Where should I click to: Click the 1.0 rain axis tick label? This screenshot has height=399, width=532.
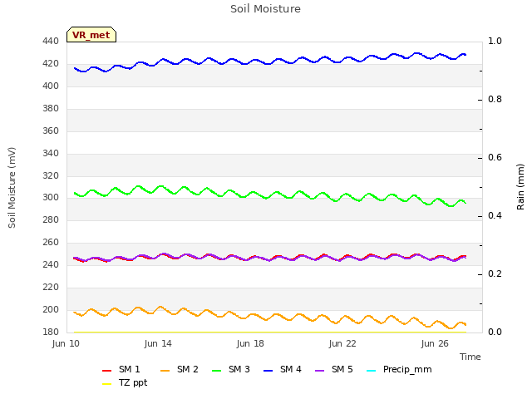495,41
